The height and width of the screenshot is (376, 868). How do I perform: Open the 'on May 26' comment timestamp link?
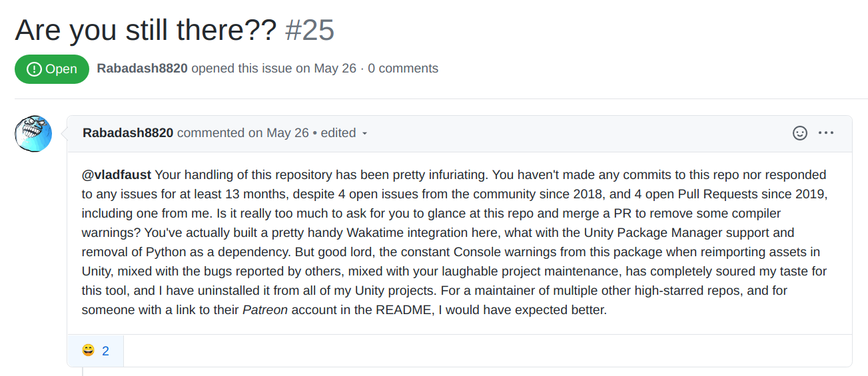tap(278, 133)
